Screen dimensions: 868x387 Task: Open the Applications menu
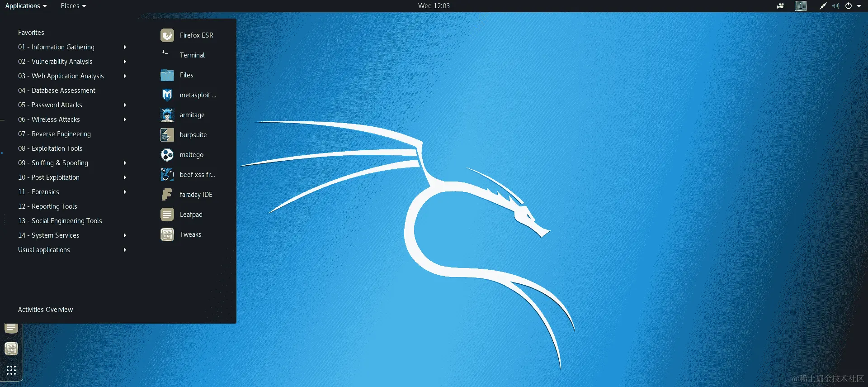[x=26, y=6]
